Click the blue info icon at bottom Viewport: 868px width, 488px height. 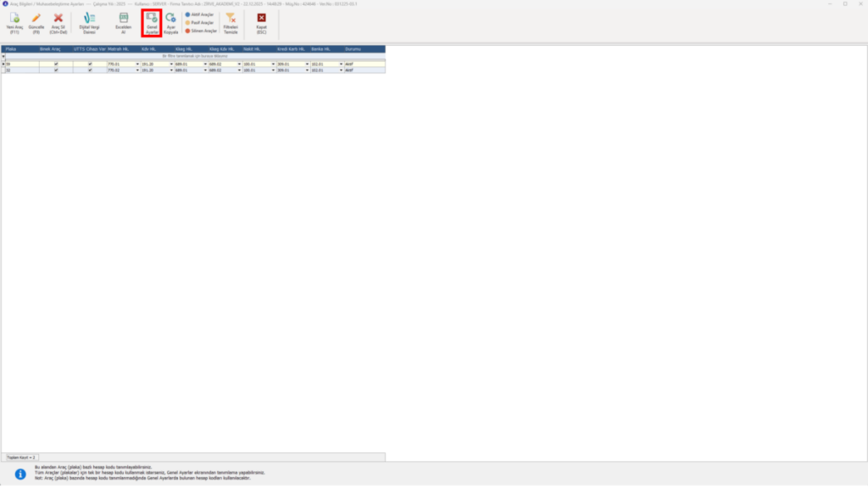[20, 474]
